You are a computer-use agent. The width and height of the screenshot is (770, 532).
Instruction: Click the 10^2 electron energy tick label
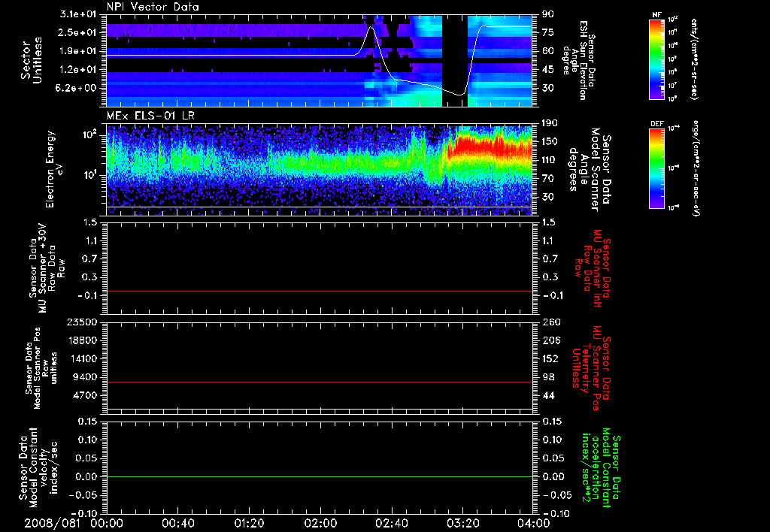(x=89, y=135)
